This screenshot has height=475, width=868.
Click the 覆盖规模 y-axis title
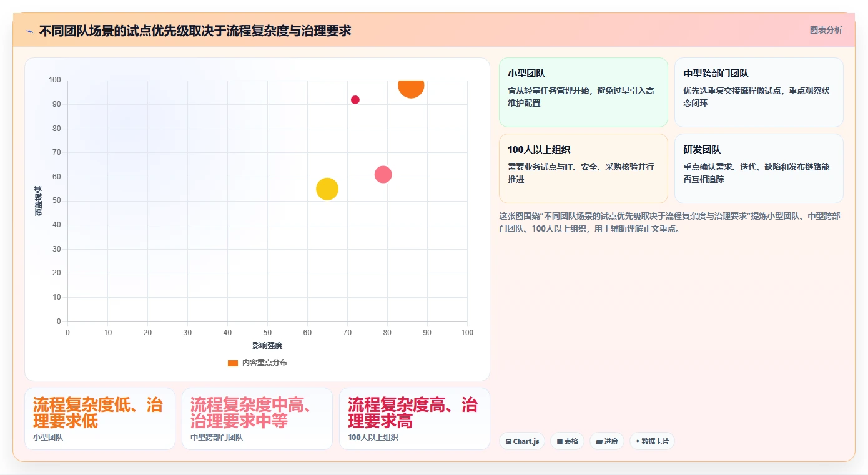click(x=39, y=201)
